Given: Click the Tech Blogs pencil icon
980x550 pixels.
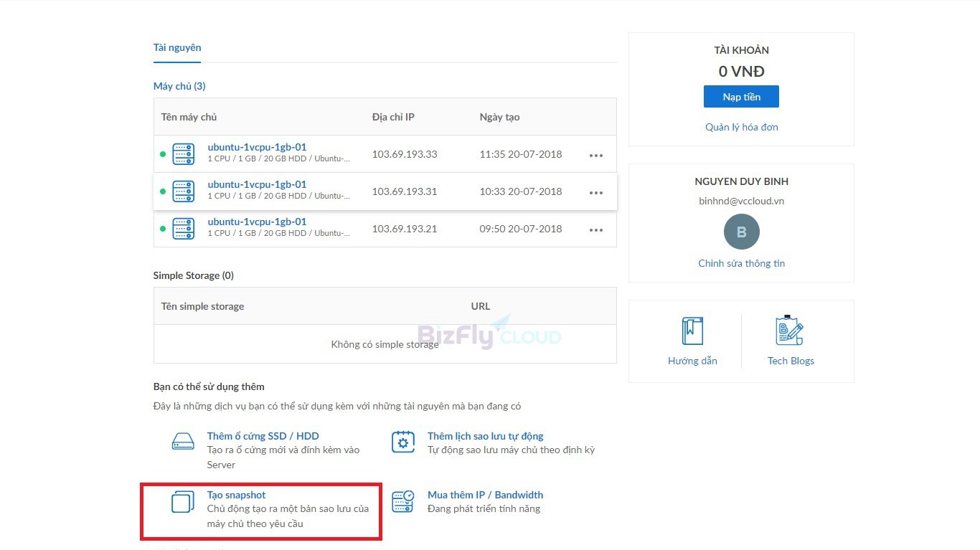Looking at the screenshot, I should coord(790,331).
